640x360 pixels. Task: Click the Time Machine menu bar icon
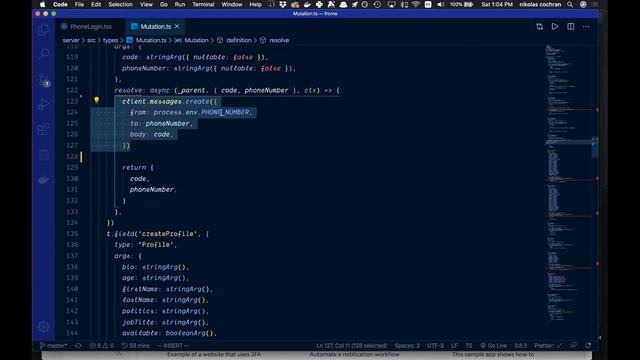click(377, 4)
